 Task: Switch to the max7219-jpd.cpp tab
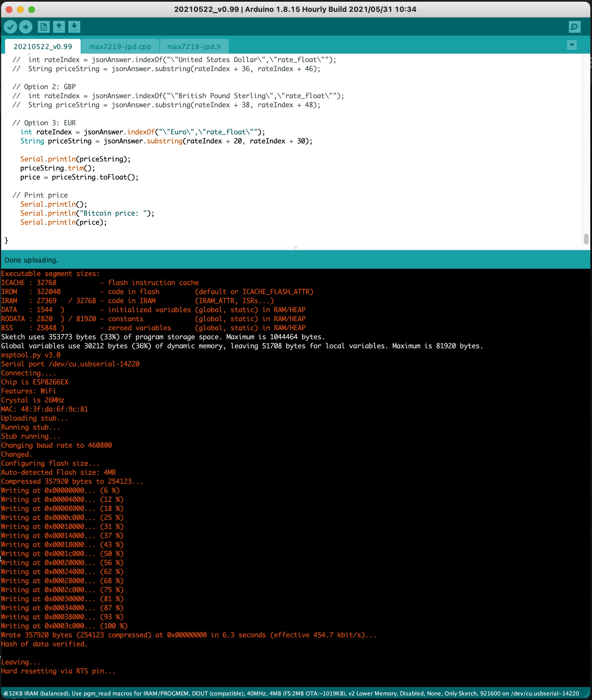(121, 46)
